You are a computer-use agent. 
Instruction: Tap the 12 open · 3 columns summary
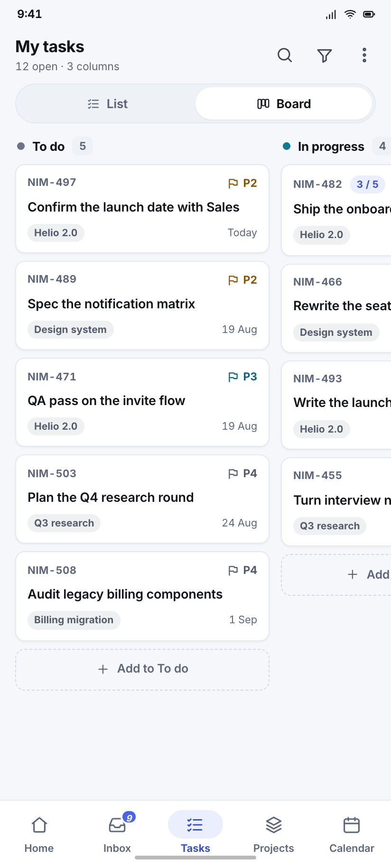tap(67, 66)
